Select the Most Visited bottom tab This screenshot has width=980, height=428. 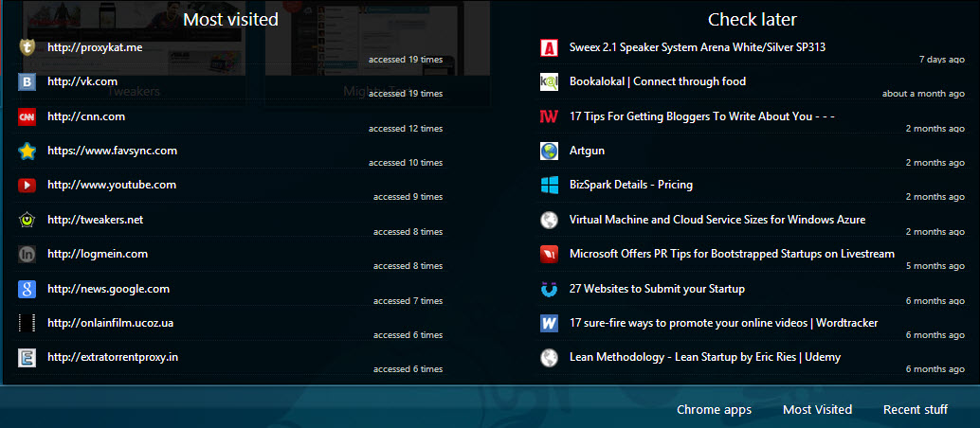click(x=817, y=410)
